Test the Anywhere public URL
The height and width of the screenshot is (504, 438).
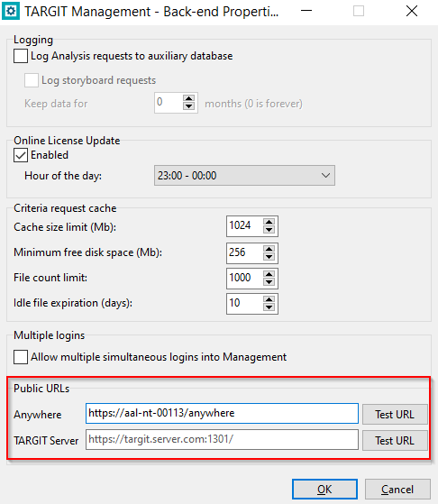(395, 414)
